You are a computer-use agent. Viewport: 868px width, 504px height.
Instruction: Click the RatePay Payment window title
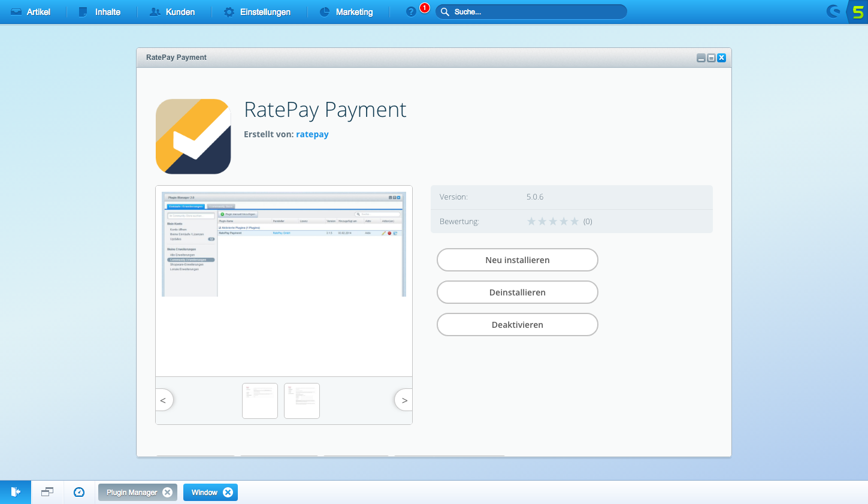pos(176,58)
